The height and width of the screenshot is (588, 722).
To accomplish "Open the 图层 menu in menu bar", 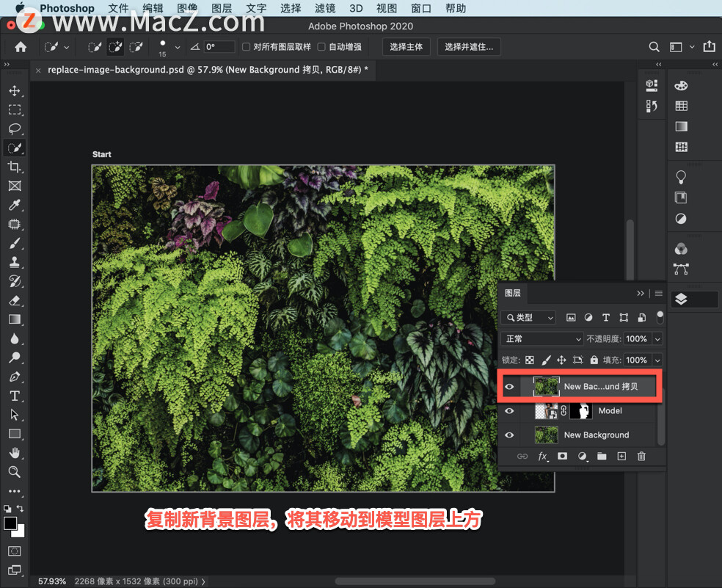I will tap(222, 9).
